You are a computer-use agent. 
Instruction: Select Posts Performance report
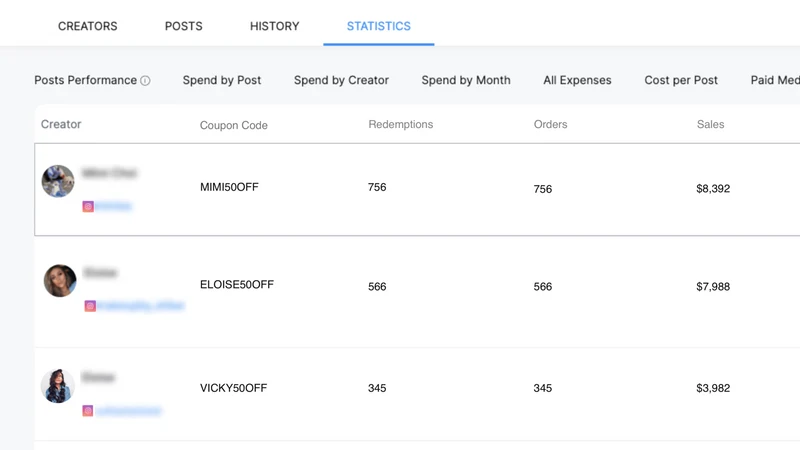pos(85,80)
